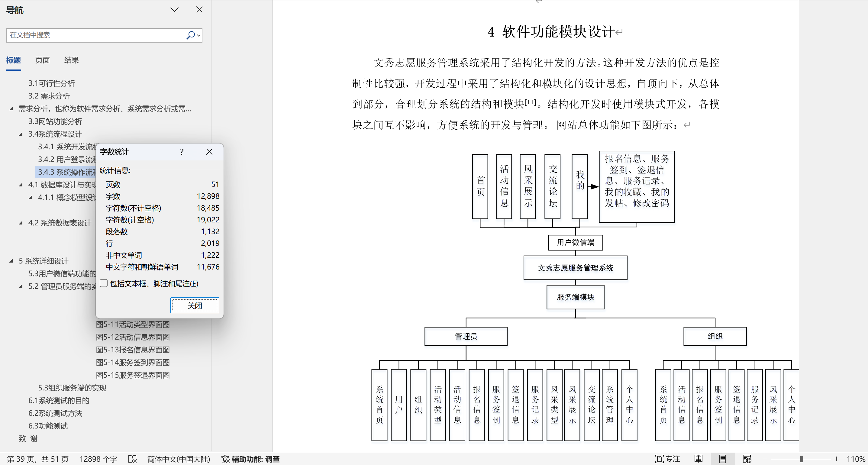Click the 用户微信端 box in diagram

coord(576,243)
